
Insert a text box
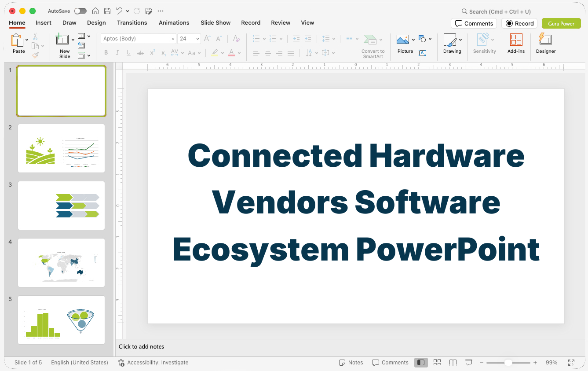422,53
